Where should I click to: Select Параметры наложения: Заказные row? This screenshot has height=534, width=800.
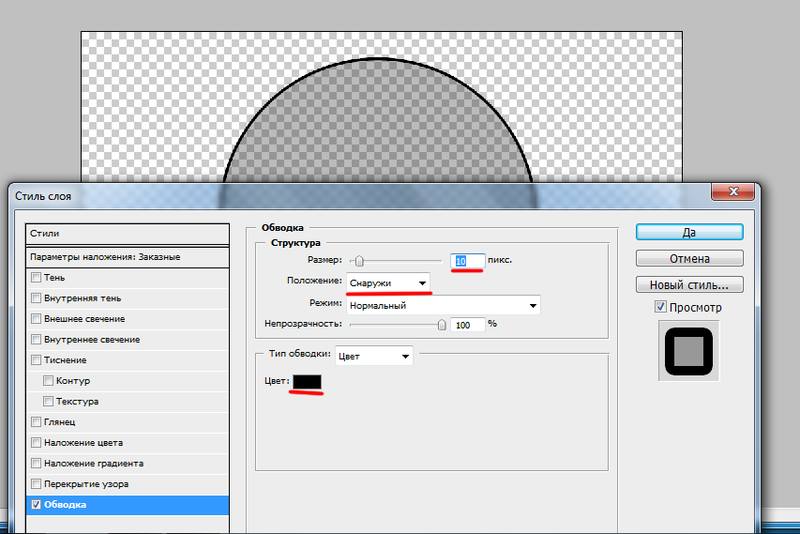[127, 257]
